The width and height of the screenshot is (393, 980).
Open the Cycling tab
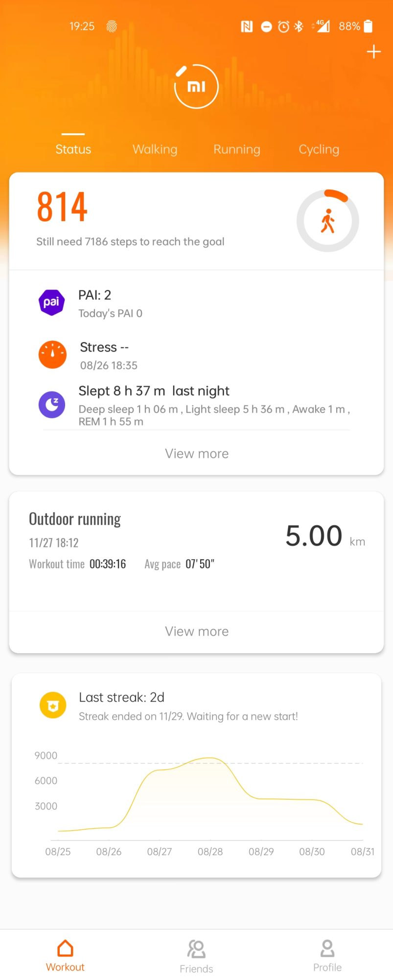pyautogui.click(x=319, y=149)
